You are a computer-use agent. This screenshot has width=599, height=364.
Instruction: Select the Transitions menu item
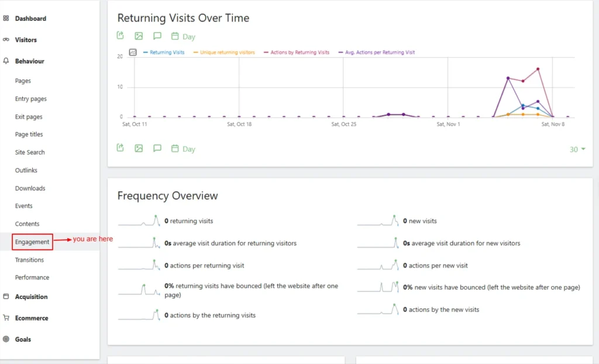coord(29,260)
